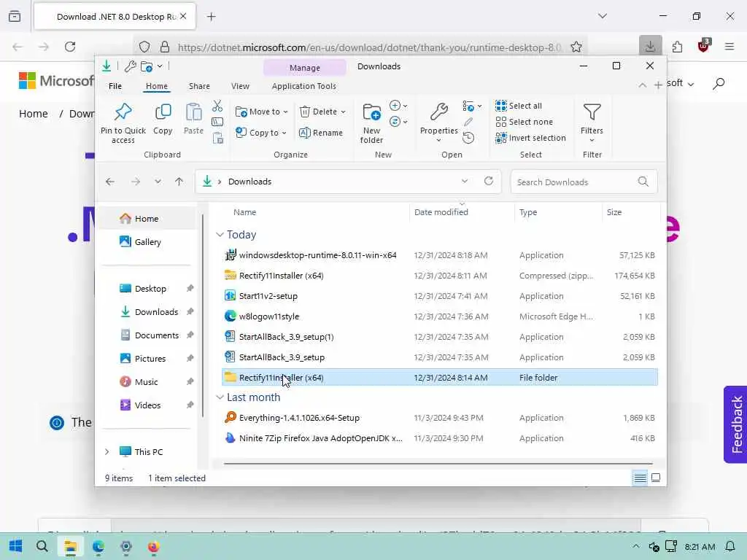Screen dimensions: 747x560
Task: Open Documents in navigation pane
Action: click(x=157, y=335)
